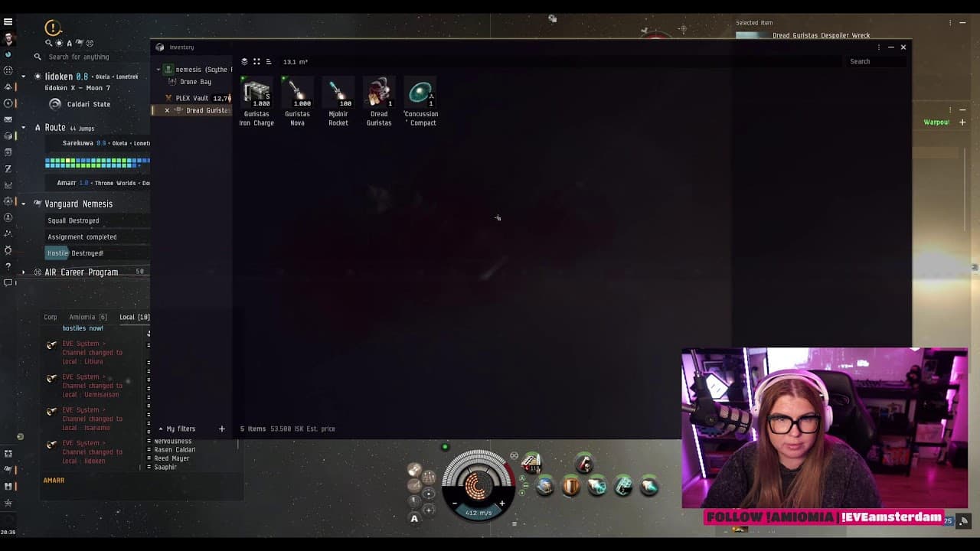The height and width of the screenshot is (551, 980).
Task: Open the help question mark icon in the Neocom
Action: 8,266
